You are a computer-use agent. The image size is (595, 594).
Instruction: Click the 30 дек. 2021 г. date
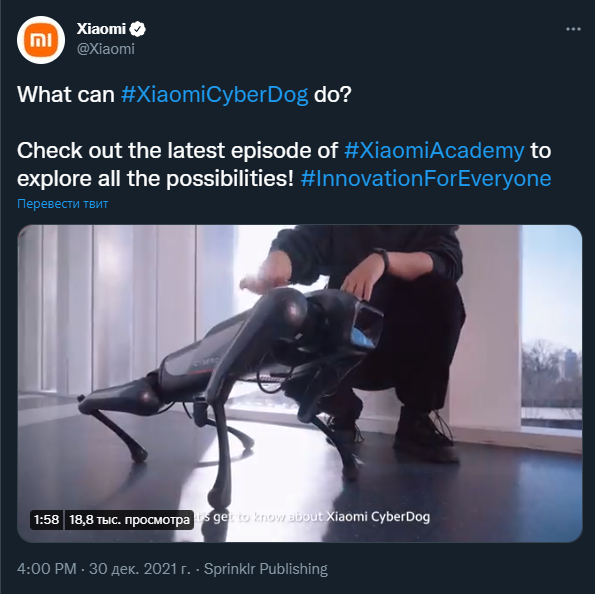coord(139,569)
